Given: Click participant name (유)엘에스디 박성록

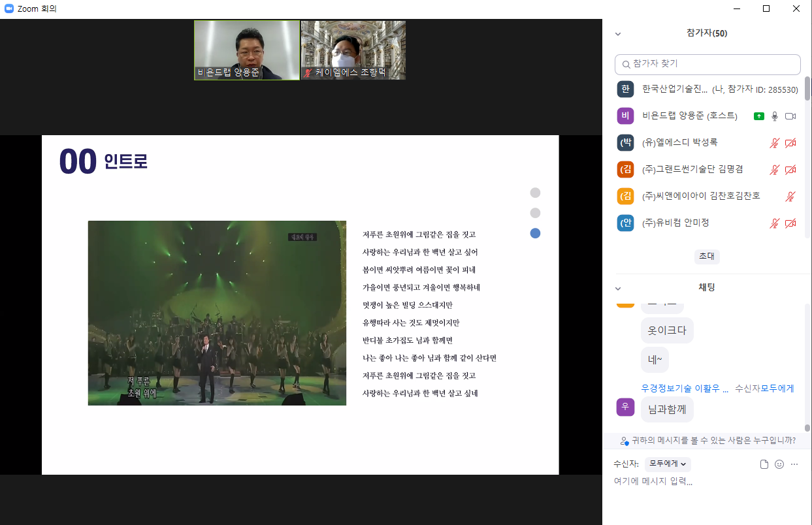Looking at the screenshot, I should [x=680, y=142].
